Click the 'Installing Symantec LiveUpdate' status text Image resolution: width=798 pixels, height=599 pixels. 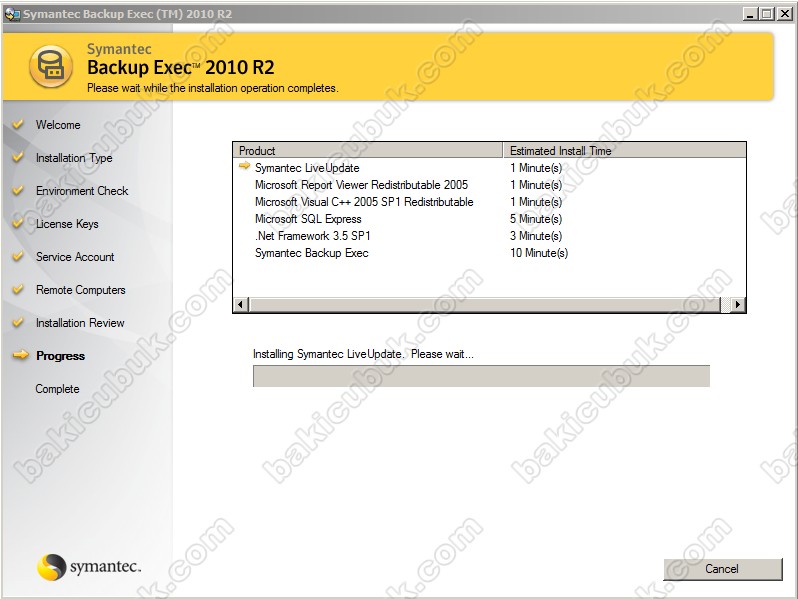363,354
